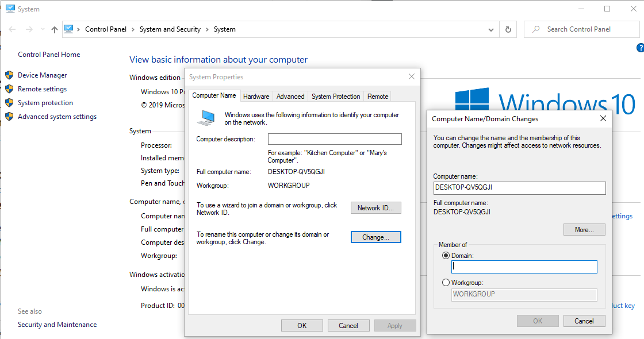Viewport: 644px width, 339px height.
Task: Select the Domain radio button
Action: pos(446,255)
